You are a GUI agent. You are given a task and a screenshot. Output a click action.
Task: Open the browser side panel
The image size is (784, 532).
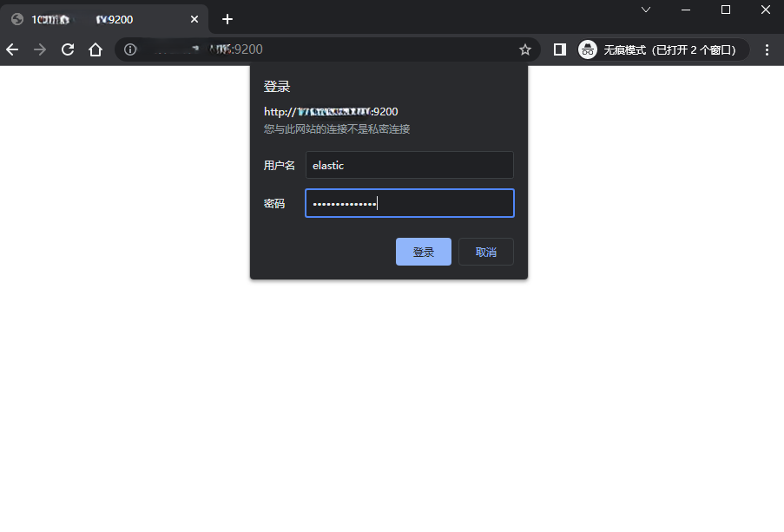pos(560,49)
